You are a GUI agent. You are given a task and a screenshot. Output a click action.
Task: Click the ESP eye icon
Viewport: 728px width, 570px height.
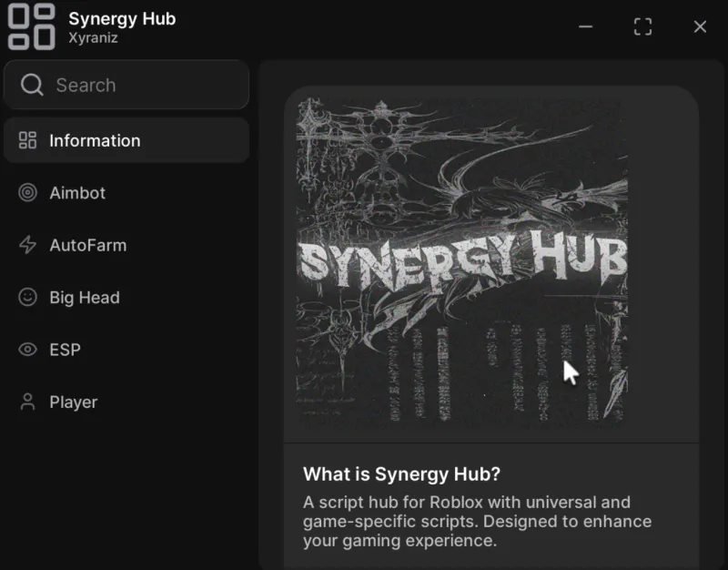tap(27, 350)
